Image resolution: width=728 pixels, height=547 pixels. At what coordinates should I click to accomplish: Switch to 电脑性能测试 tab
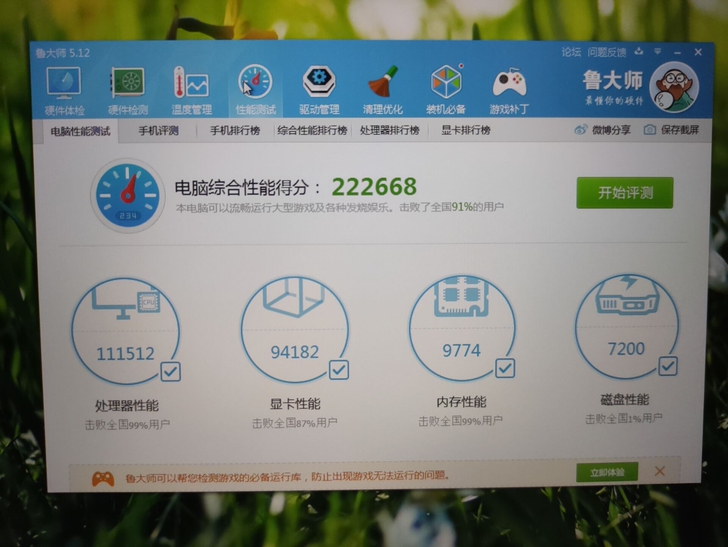80,131
